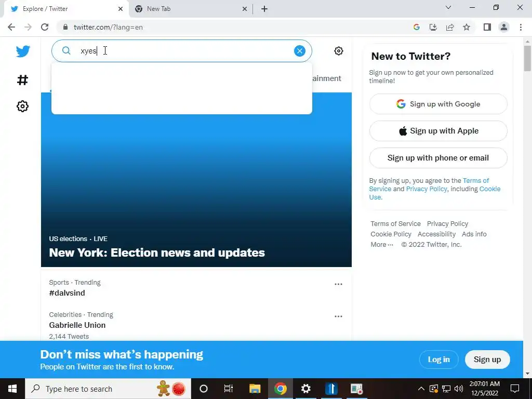View site info via the lock icon

click(65, 27)
